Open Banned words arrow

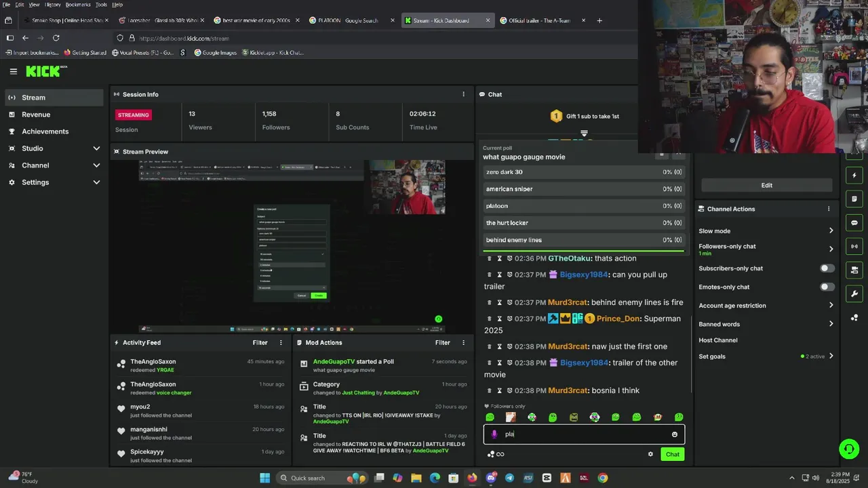point(831,324)
